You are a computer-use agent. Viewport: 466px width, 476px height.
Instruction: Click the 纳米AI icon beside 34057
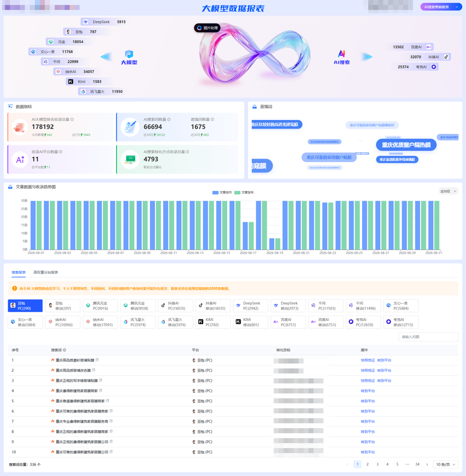tap(59, 72)
